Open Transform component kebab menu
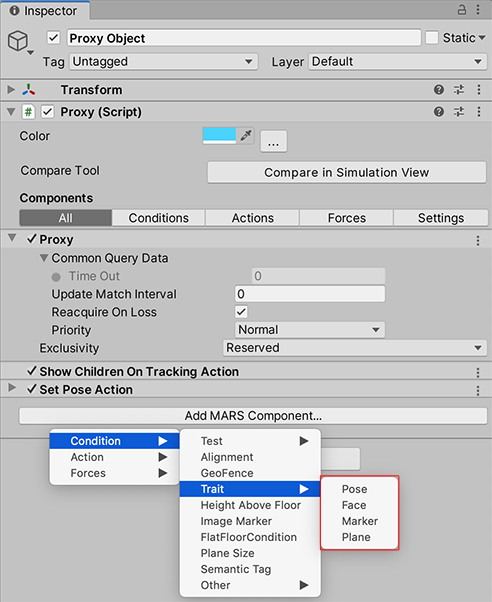The image size is (492, 602). pos(479,89)
